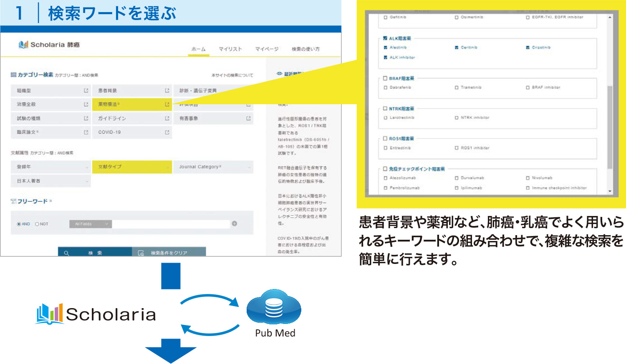626x364 pixels.
Task: Check the Nivolumab checkbox
Action: click(528, 178)
